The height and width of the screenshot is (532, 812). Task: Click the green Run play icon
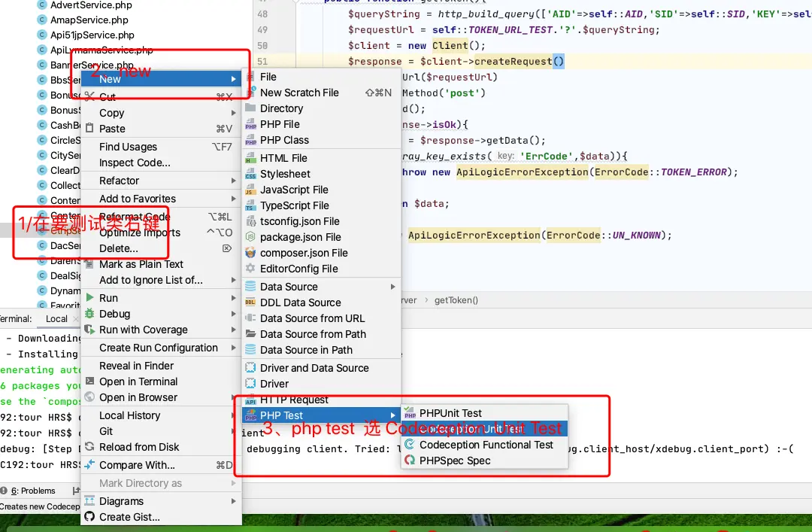[x=89, y=298]
